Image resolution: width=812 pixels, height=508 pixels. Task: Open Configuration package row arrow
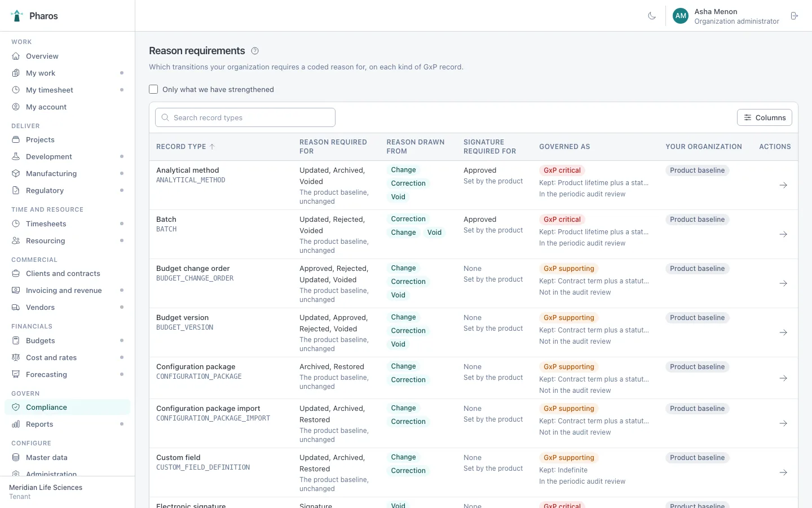pos(783,378)
